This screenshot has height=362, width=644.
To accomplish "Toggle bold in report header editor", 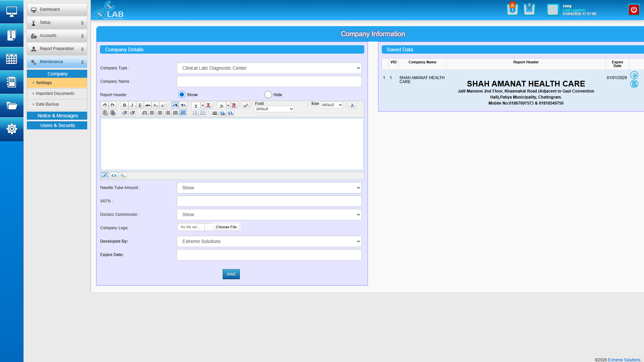I will click(x=124, y=105).
